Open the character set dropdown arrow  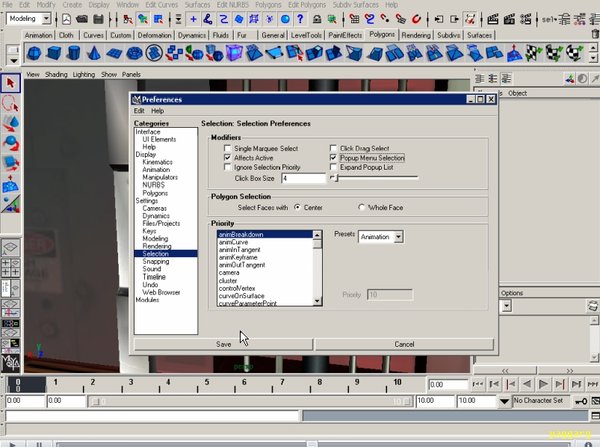click(x=502, y=400)
